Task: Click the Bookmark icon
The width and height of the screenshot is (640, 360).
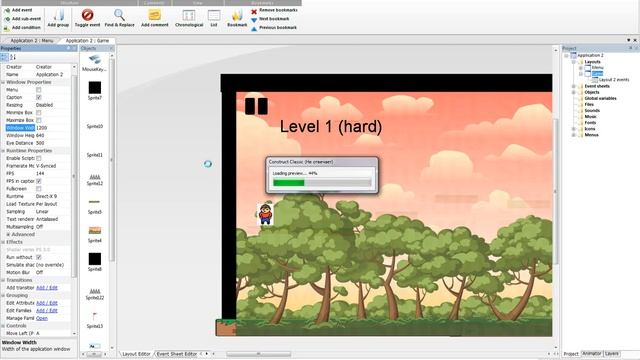Action: click(x=237, y=16)
